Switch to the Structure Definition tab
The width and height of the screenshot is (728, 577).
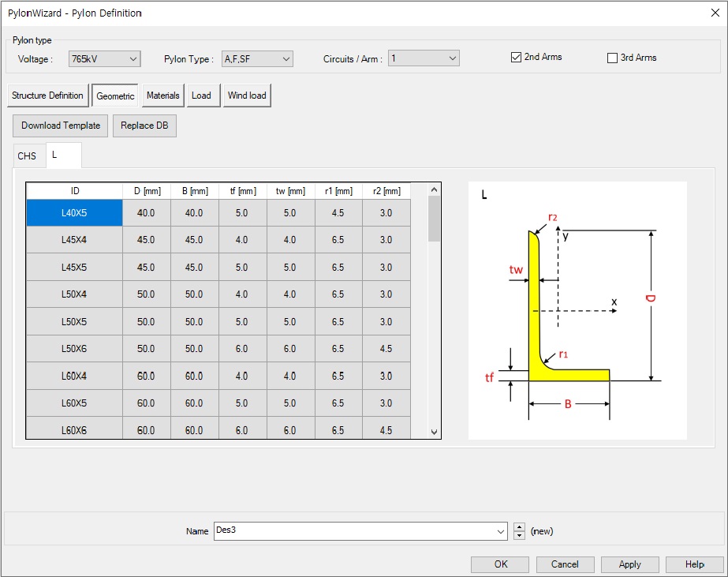47,96
